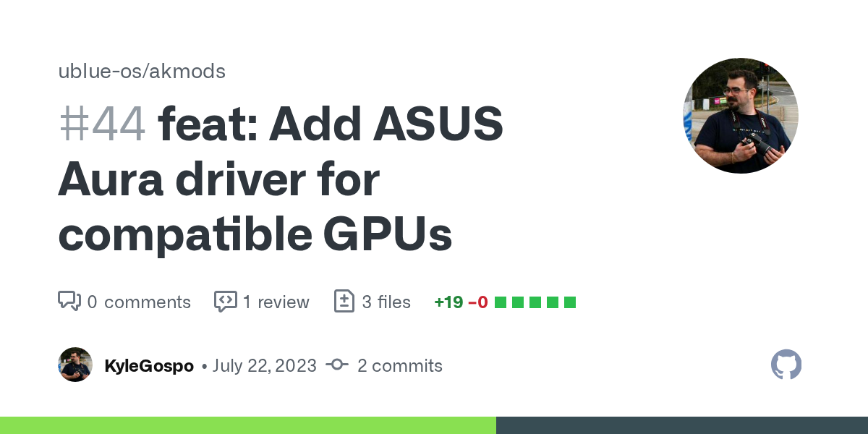
Task: Click the comments speech bubble icon
Action: [x=69, y=302]
